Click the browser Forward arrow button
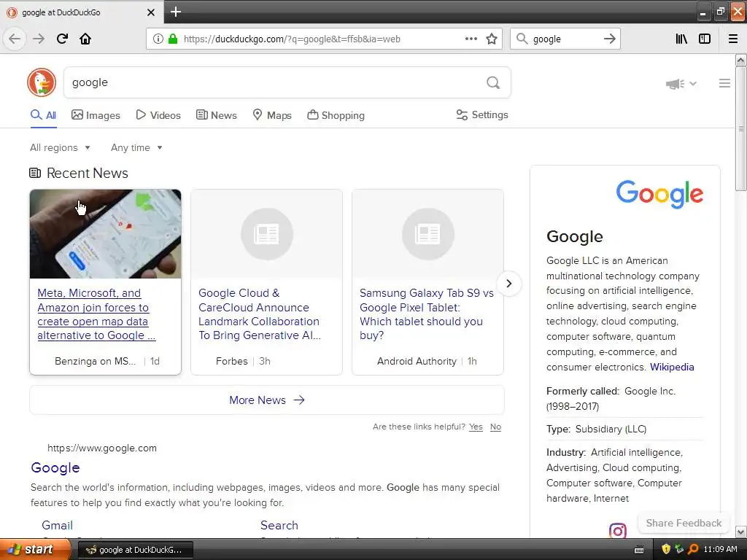The image size is (747, 560). coord(39,39)
